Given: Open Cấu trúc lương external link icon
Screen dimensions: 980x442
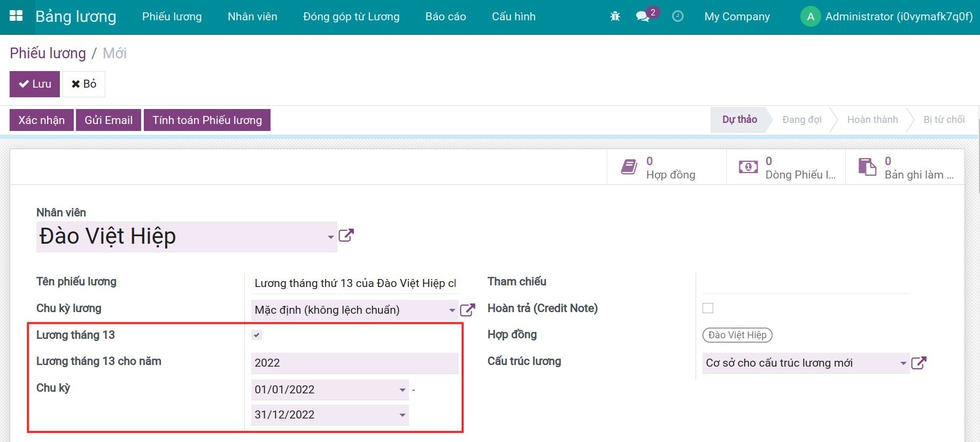Looking at the screenshot, I should 919,363.
